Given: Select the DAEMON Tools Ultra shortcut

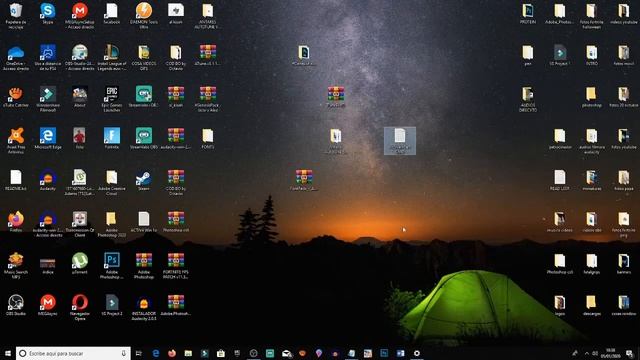Looking at the screenshot, I should pos(144,15).
